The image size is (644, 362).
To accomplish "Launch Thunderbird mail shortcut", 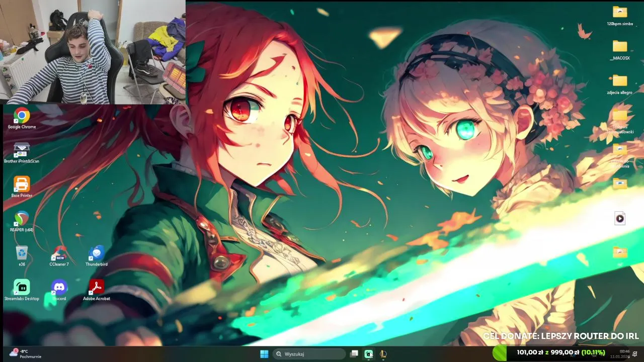I will (96, 255).
